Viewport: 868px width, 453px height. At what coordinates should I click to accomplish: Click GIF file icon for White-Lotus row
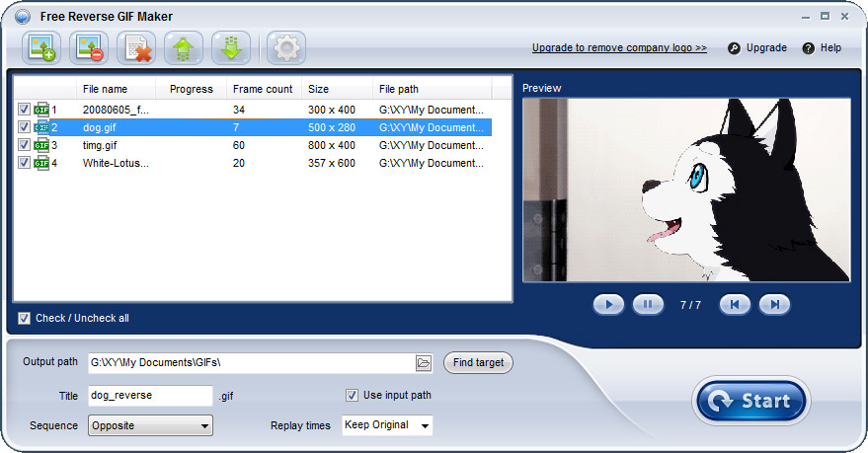pos(41,163)
